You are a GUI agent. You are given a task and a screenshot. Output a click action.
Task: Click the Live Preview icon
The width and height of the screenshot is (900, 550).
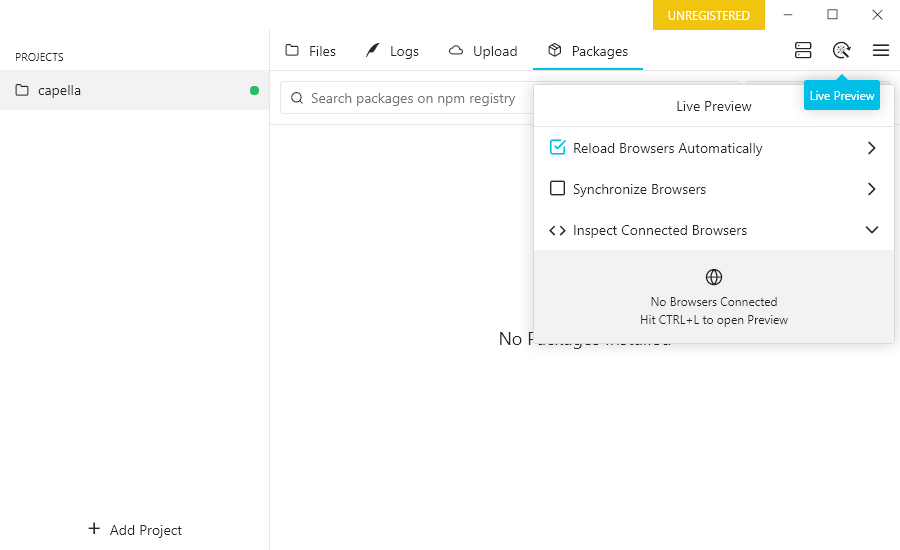[841, 50]
